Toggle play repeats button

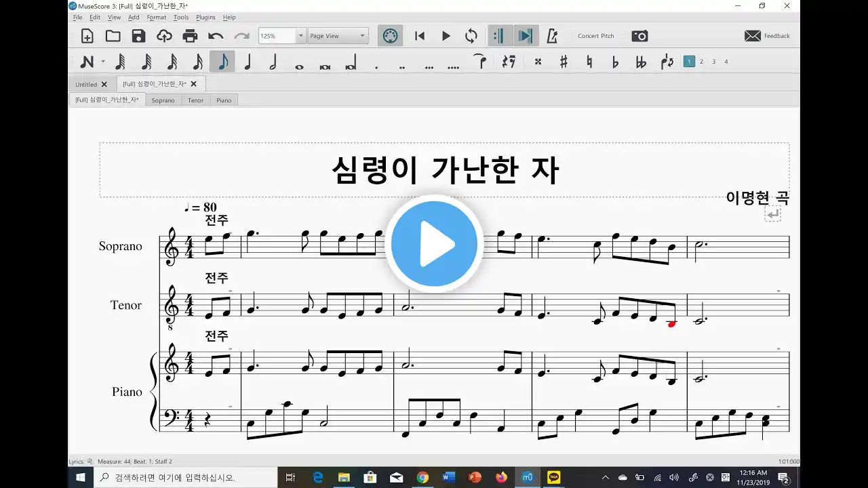(500, 36)
